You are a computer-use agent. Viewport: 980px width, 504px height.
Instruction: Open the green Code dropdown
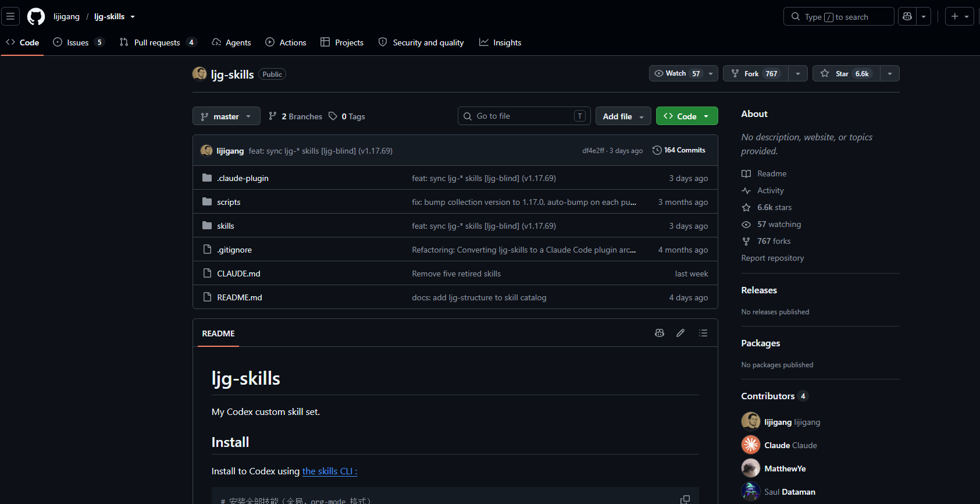687,116
